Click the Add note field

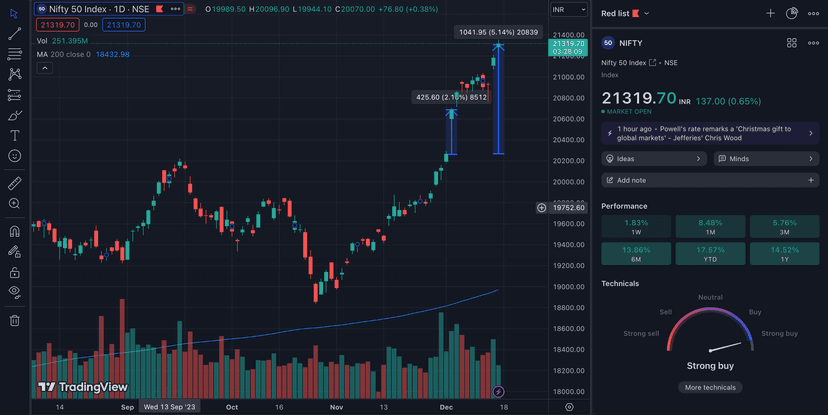710,180
